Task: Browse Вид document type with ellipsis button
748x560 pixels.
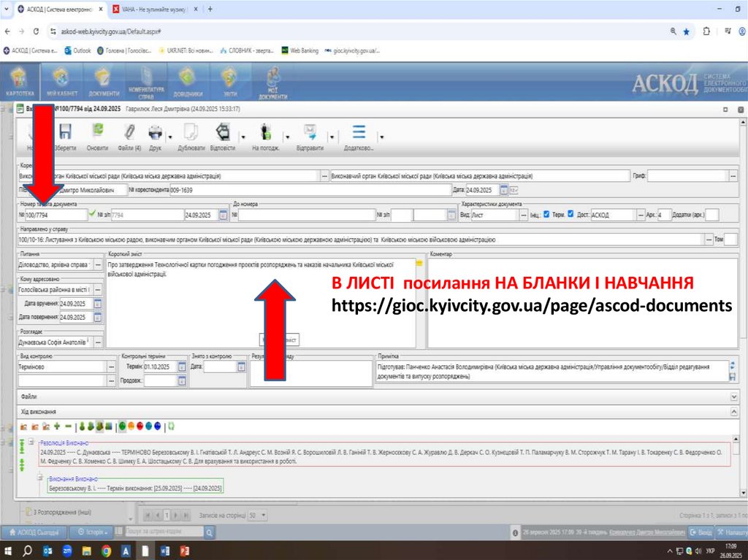Action: (524, 215)
